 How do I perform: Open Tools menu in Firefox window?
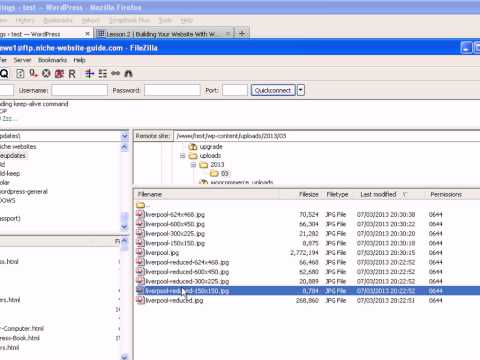tap(165, 21)
